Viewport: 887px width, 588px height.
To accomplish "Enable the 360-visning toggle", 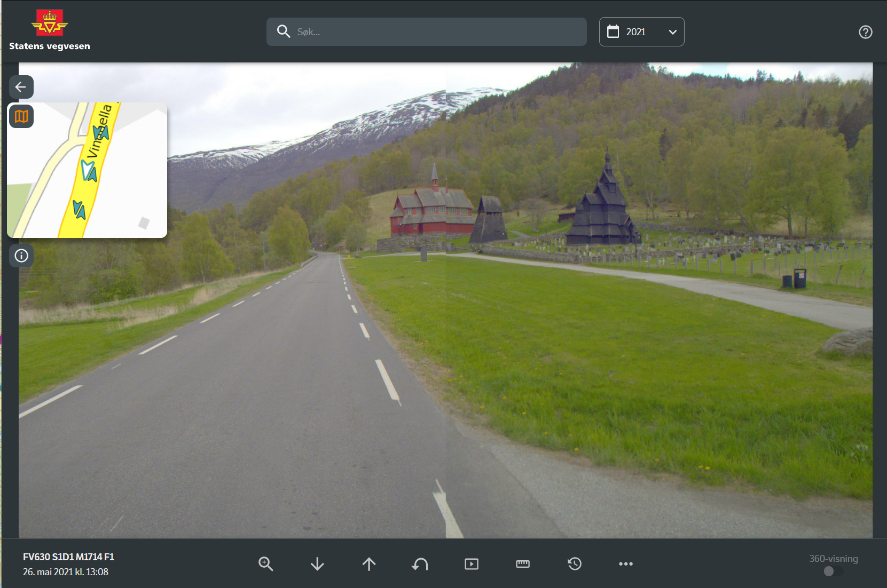I will 833,571.
